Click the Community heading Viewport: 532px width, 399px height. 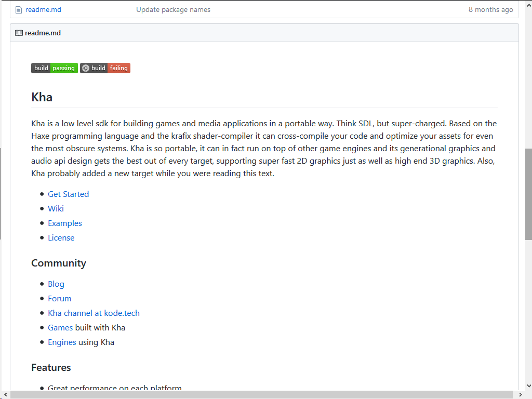click(59, 263)
